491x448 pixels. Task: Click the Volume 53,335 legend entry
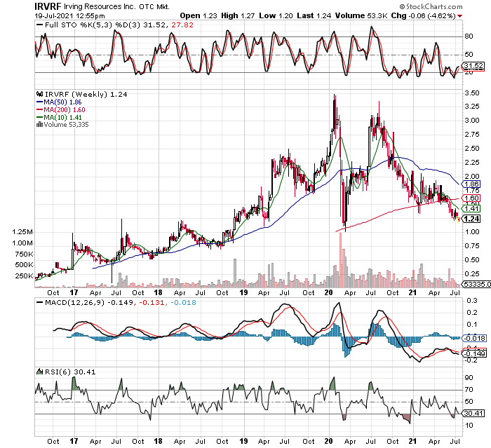pyautogui.click(x=66, y=125)
